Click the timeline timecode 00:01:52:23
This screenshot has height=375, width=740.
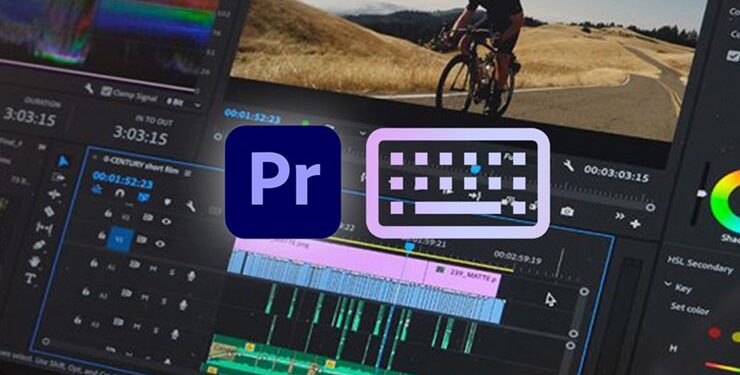click(123, 180)
